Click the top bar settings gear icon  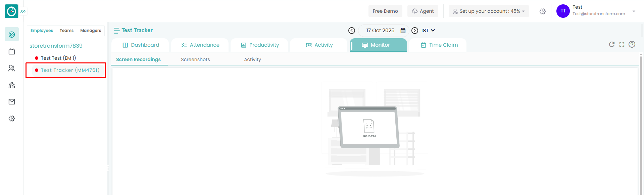click(543, 11)
